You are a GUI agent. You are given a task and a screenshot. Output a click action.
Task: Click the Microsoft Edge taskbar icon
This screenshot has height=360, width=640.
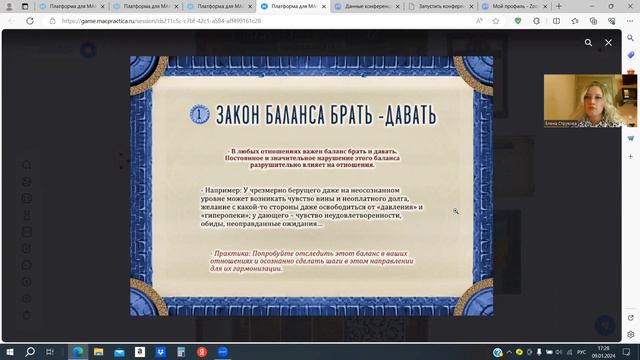click(x=78, y=352)
